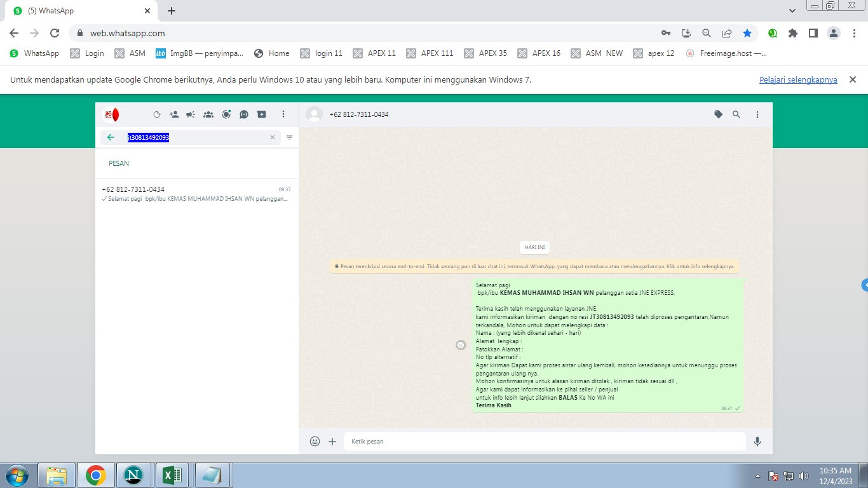Open the Login bookmark

(88, 53)
